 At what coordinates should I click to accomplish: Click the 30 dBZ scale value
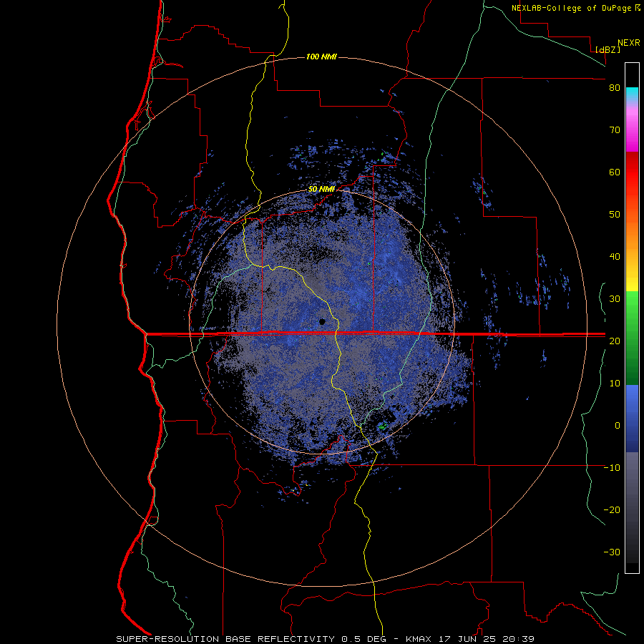(x=615, y=299)
